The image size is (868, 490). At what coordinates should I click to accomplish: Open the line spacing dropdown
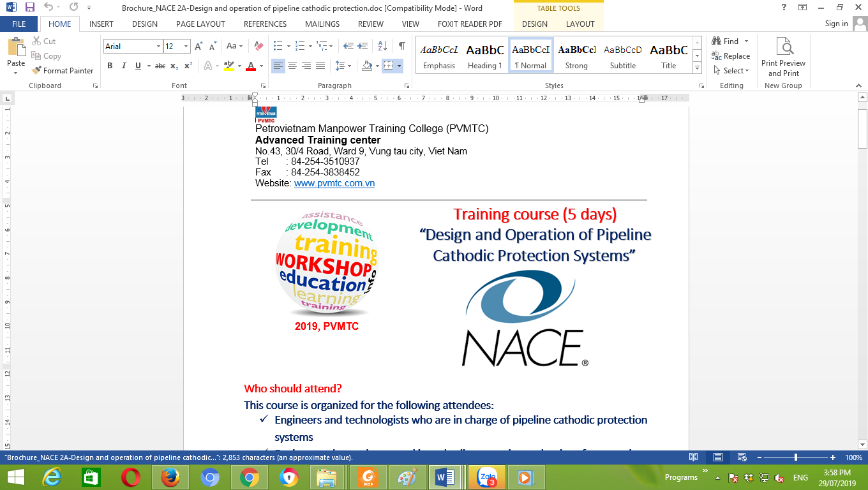click(x=343, y=66)
